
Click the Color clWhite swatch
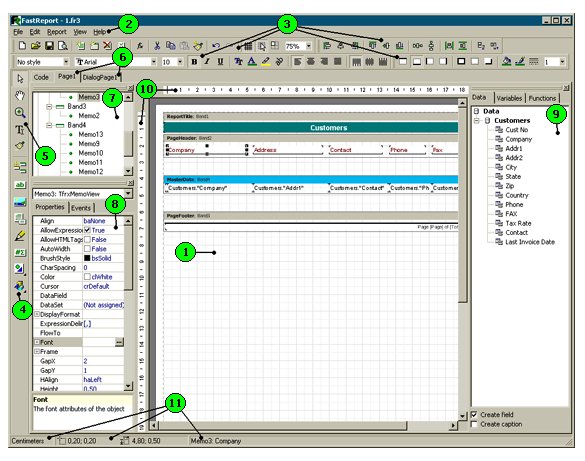[87, 277]
